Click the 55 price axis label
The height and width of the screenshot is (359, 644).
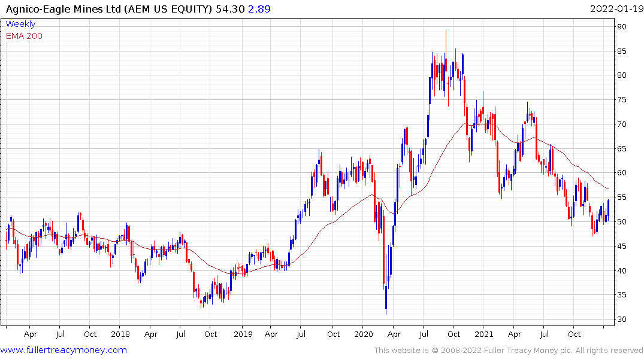click(x=621, y=197)
